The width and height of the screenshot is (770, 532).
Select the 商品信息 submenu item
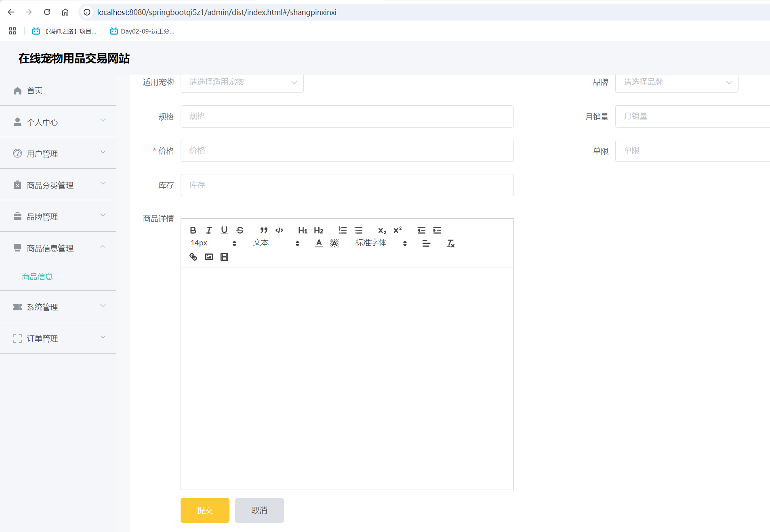[x=38, y=276]
